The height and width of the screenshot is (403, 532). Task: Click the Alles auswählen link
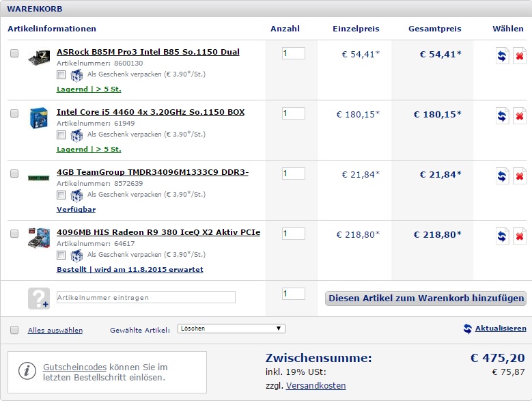point(55,330)
